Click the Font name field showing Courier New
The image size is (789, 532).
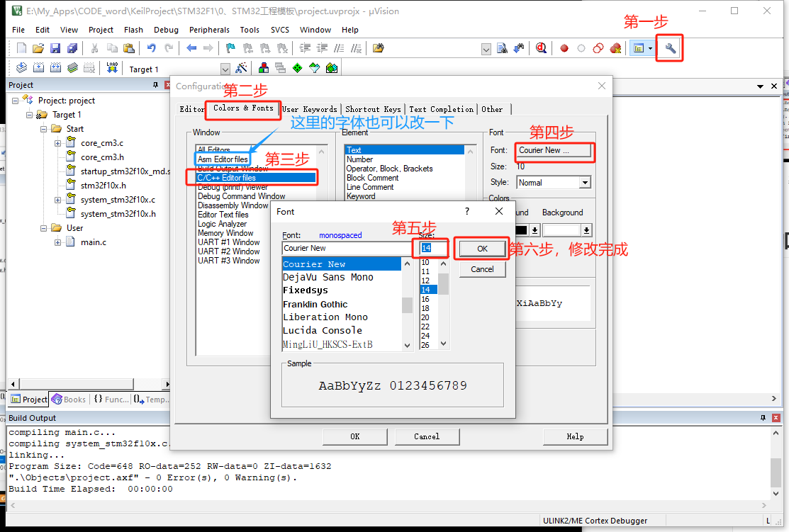[347, 248]
